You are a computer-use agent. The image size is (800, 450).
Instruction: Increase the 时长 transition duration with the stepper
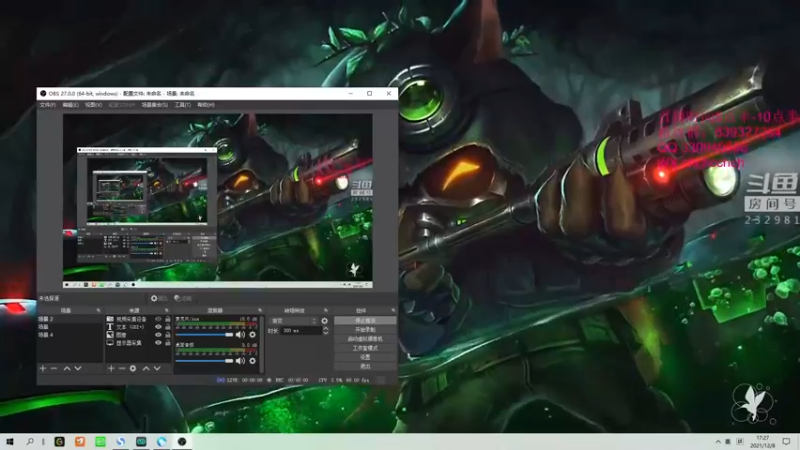pos(326,329)
